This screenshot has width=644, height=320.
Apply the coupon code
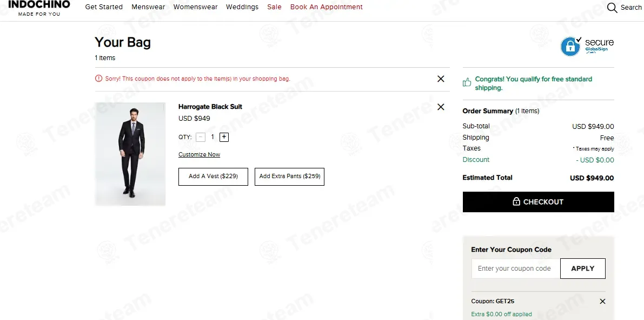(583, 269)
